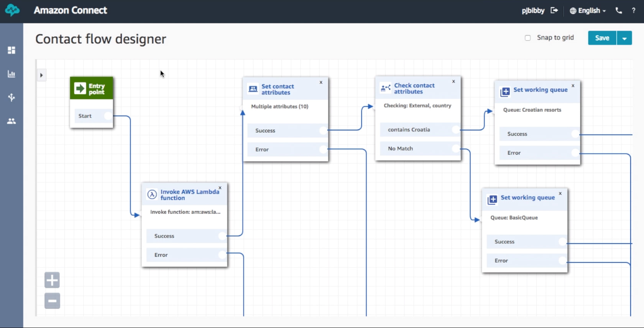Viewport: 644px width, 328px height.
Task: Remove the Set contact attributes block
Action: 321,82
